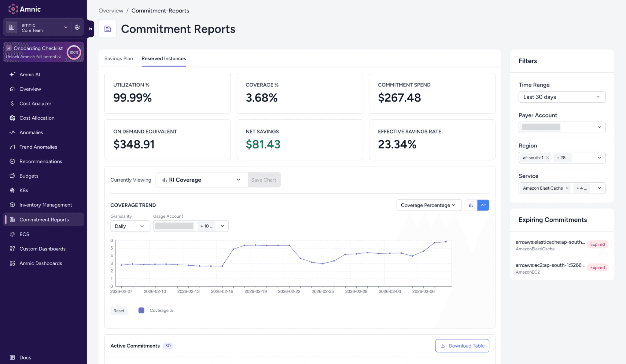Remove af-south-1 region filter chip
This screenshot has width=626, height=364.
coord(548,158)
